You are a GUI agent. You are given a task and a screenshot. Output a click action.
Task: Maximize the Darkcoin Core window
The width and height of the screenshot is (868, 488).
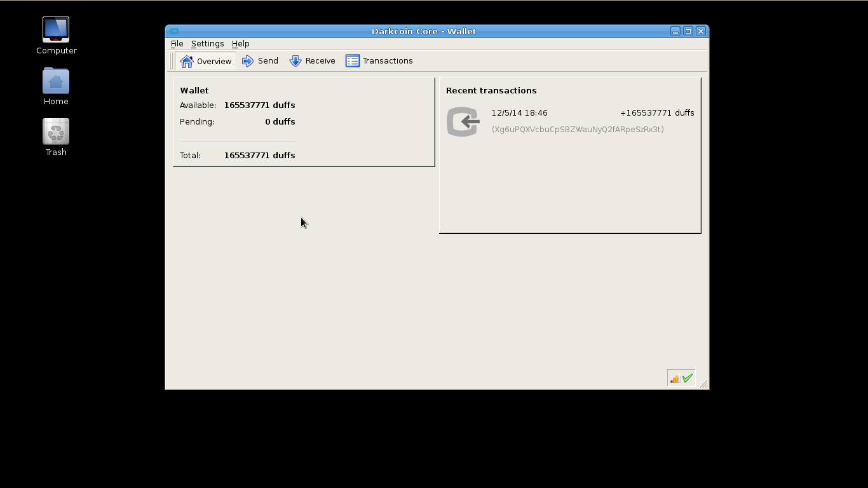(x=688, y=31)
